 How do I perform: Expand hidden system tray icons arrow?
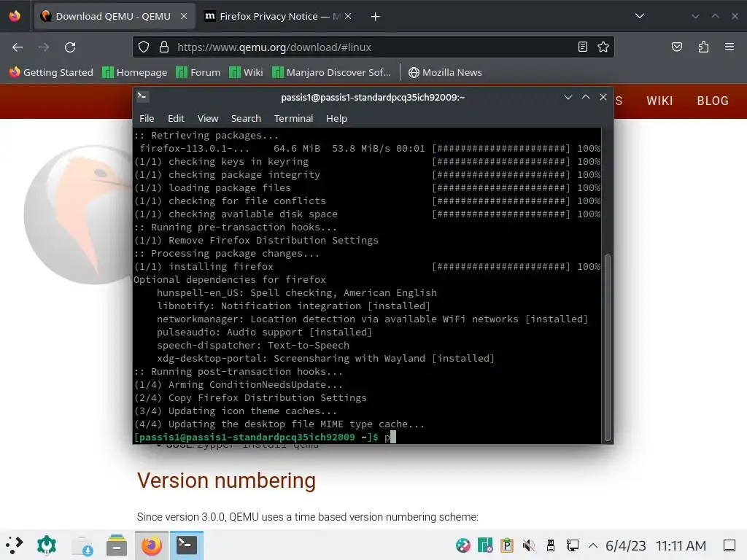592,545
